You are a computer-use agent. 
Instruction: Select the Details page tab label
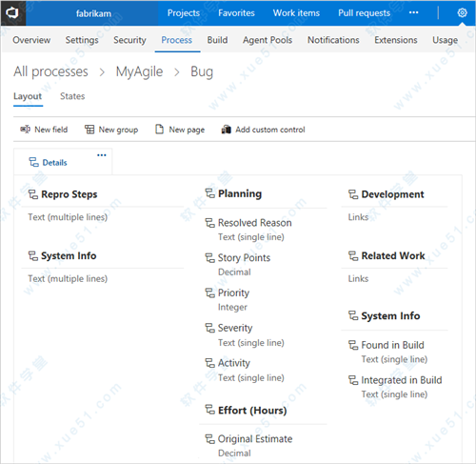54,162
